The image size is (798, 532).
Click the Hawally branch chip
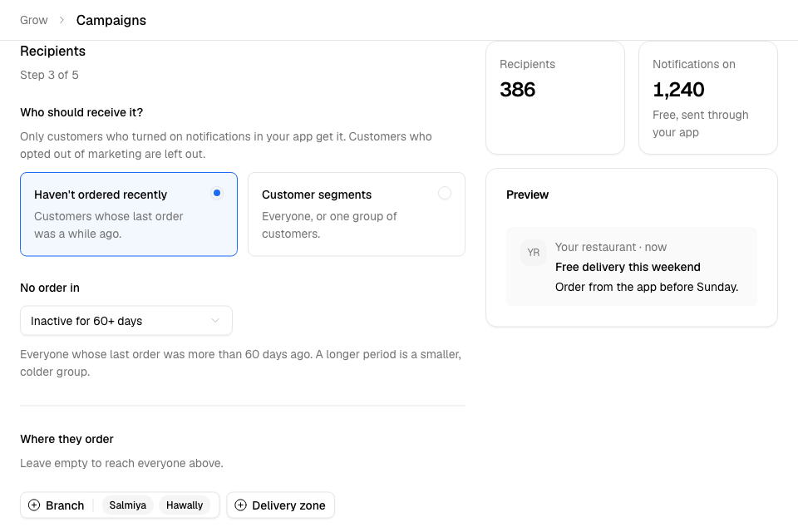(x=185, y=505)
